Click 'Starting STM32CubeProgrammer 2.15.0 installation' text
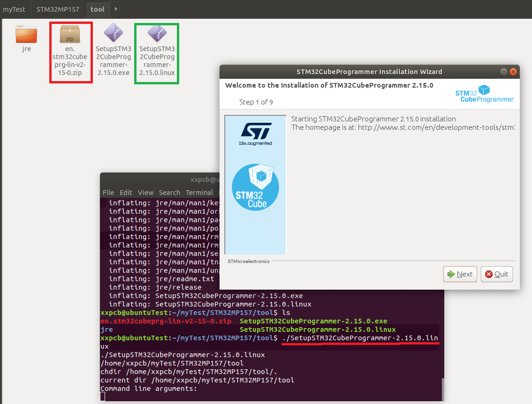Screen dimensions: 532x404 point(373,119)
